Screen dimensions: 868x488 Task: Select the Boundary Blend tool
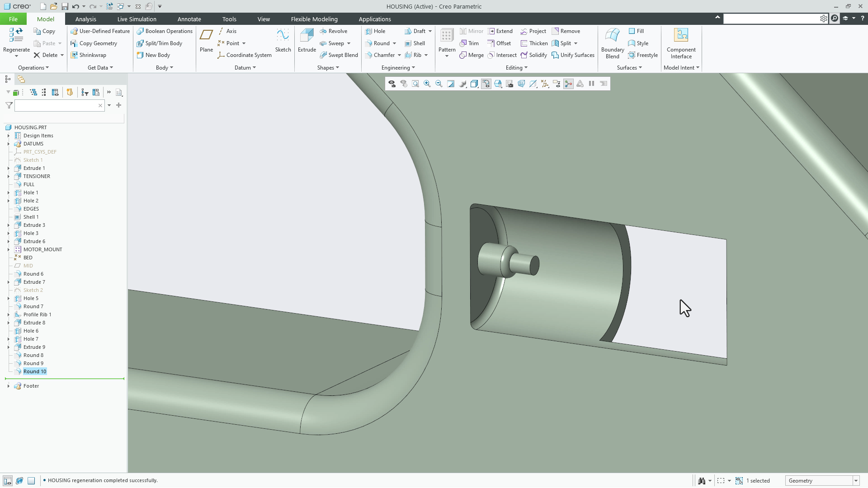pos(613,43)
